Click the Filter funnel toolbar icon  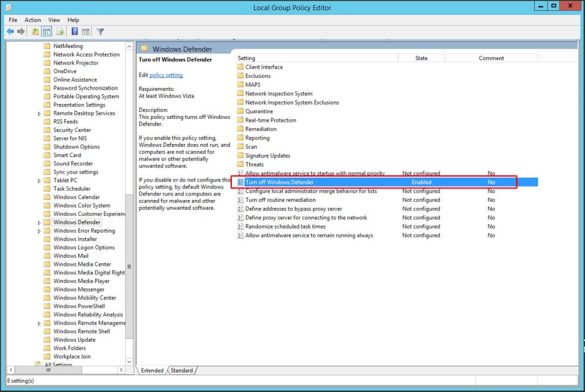(101, 32)
